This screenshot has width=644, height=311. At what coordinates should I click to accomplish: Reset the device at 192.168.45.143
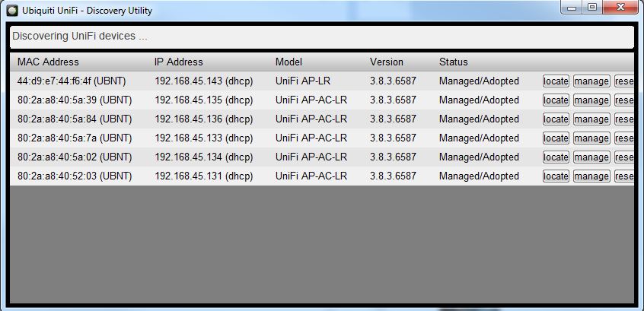point(624,81)
